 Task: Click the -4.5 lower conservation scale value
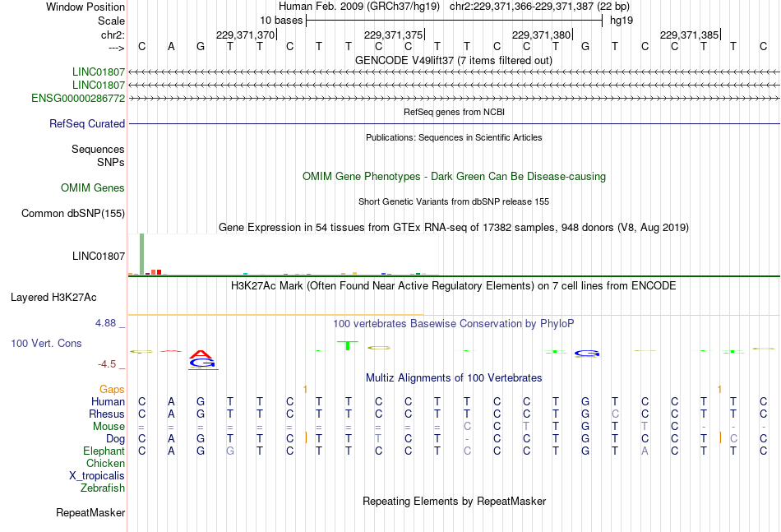(107, 364)
